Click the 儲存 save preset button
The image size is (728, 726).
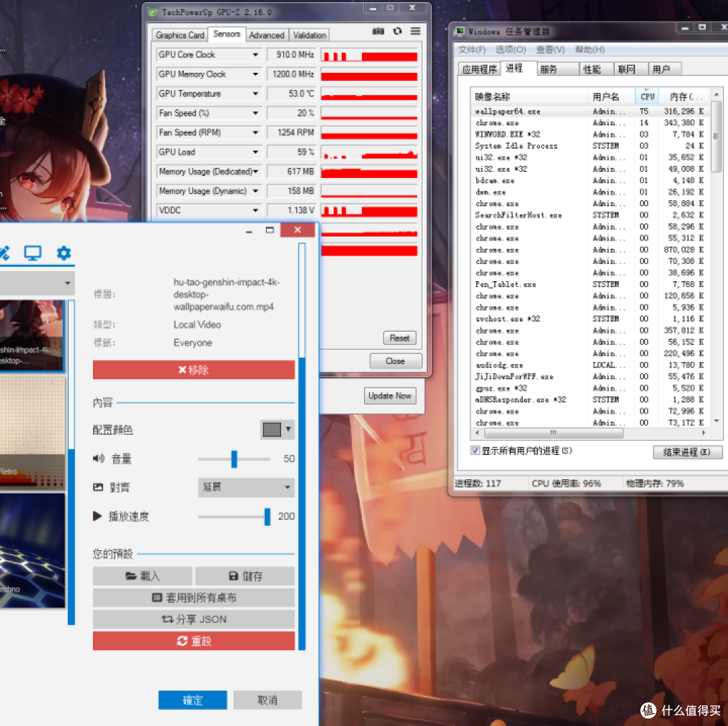pyautogui.click(x=245, y=576)
